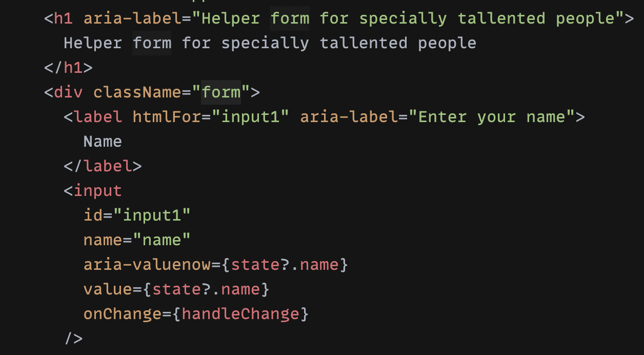Click the className attribute on the div

pyautogui.click(x=137, y=92)
